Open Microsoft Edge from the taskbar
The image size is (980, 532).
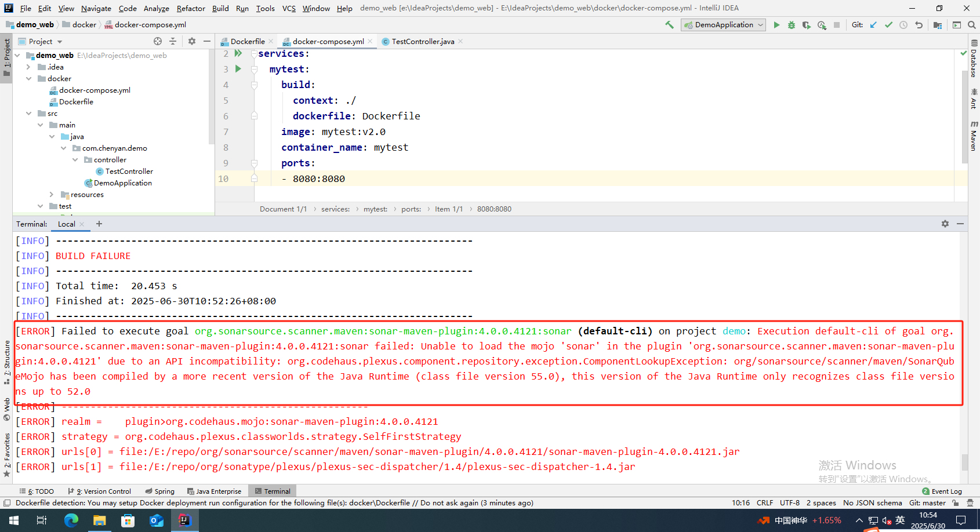click(x=71, y=520)
